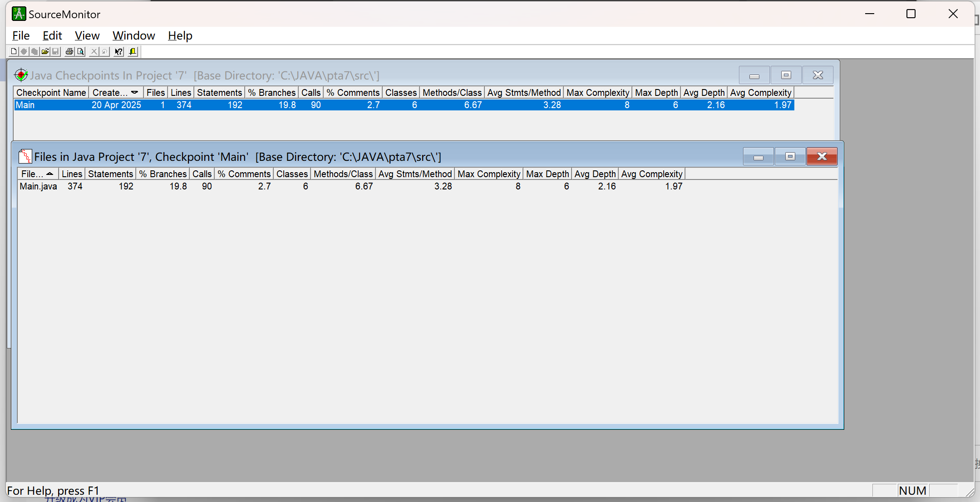
Task: Select the Main.java file row
Action: (39, 186)
